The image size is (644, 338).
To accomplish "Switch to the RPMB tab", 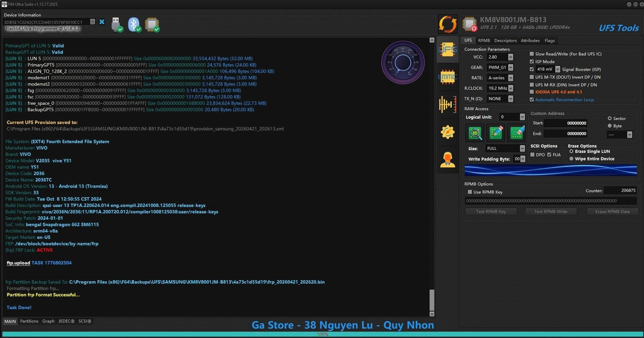I will 484,40.
